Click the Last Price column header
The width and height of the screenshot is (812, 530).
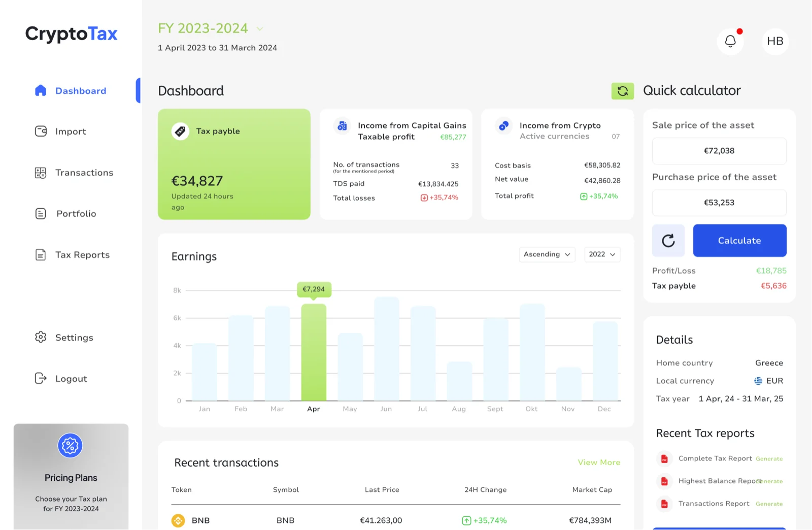pos(382,490)
